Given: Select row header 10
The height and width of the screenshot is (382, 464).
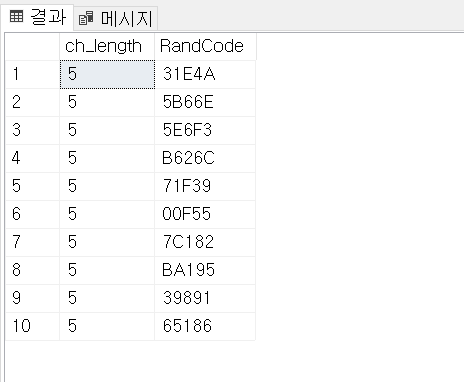Looking at the screenshot, I should click(32, 326).
